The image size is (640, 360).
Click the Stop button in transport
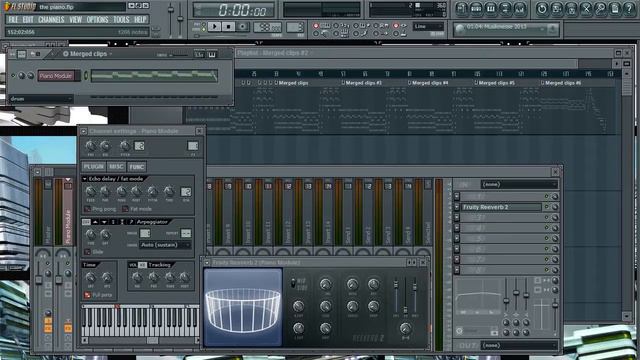(229, 27)
